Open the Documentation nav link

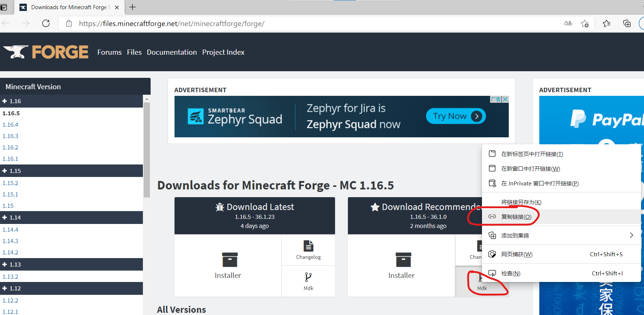[172, 52]
